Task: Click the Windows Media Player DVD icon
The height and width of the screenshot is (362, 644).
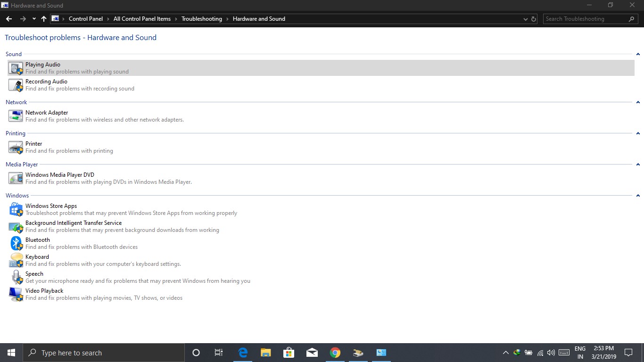Action: [16, 179]
